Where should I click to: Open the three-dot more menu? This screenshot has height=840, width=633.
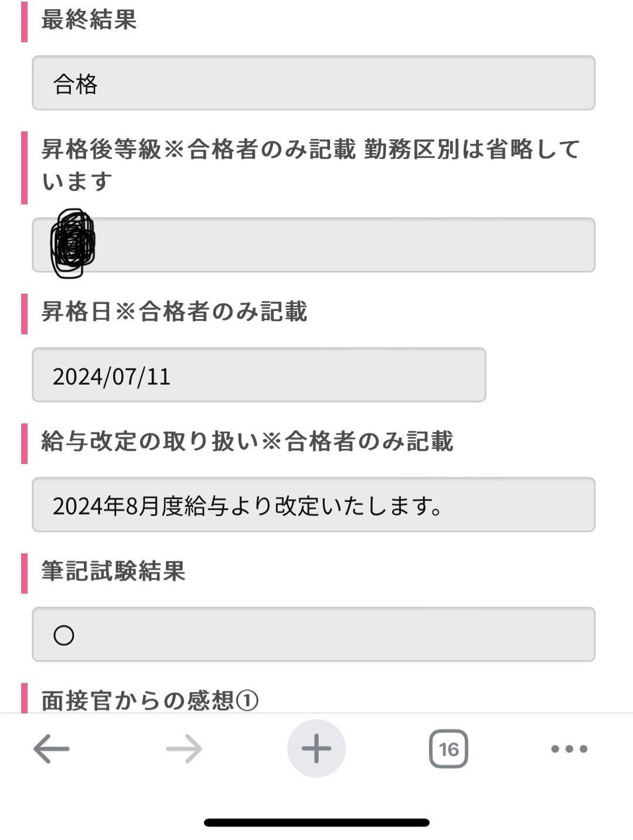tap(569, 749)
